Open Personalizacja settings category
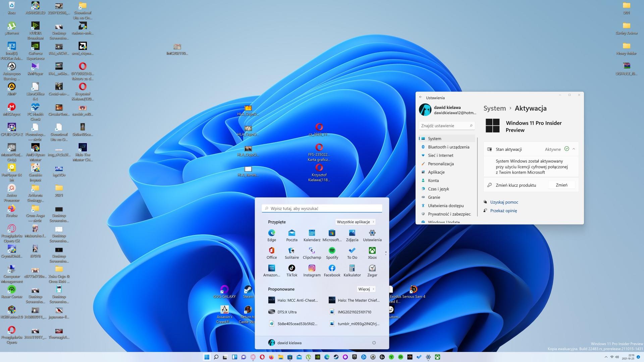 [x=447, y=164]
